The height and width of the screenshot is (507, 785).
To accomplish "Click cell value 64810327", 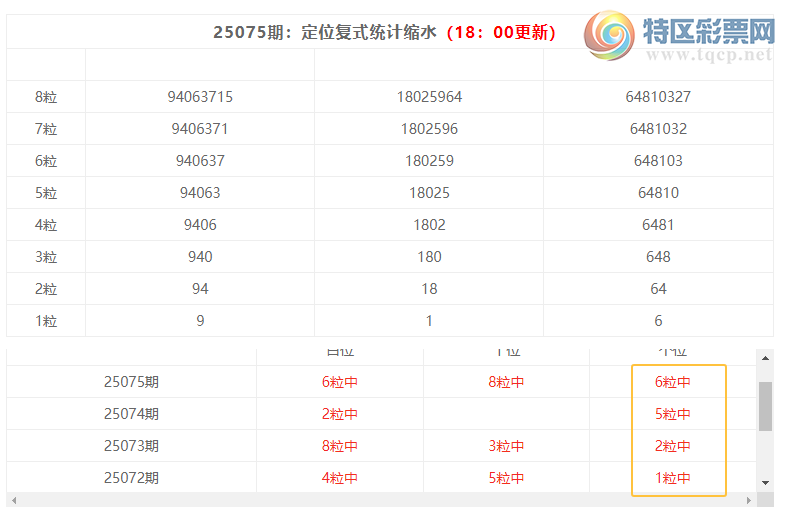I will [x=658, y=97].
